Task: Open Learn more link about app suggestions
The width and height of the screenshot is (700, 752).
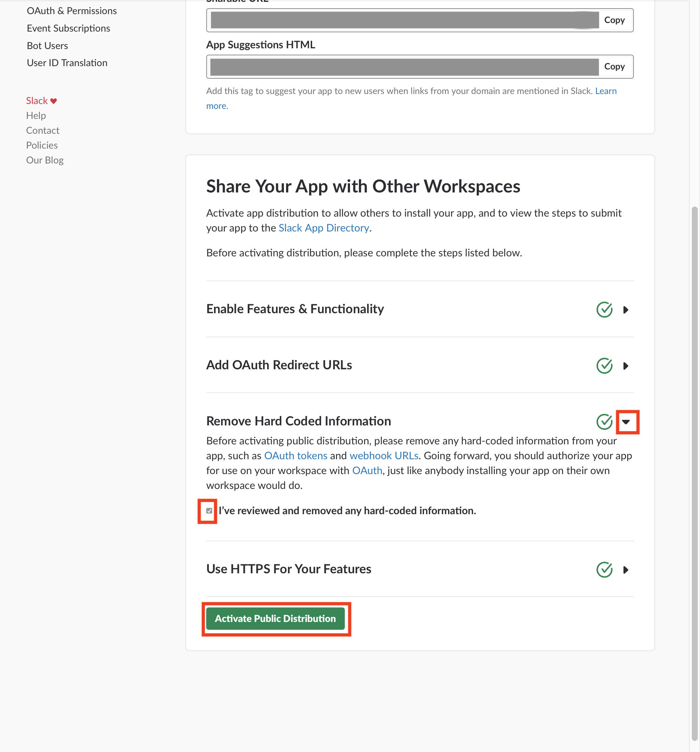Action: pos(606,91)
